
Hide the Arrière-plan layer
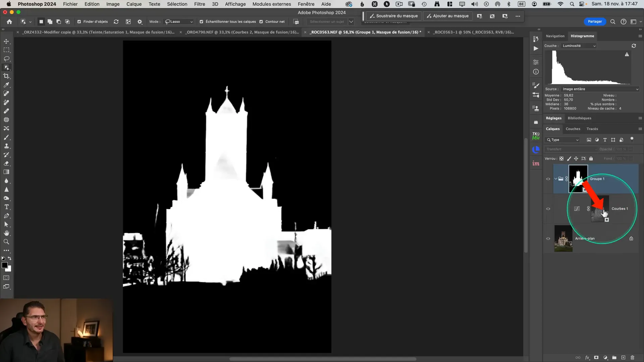click(548, 238)
